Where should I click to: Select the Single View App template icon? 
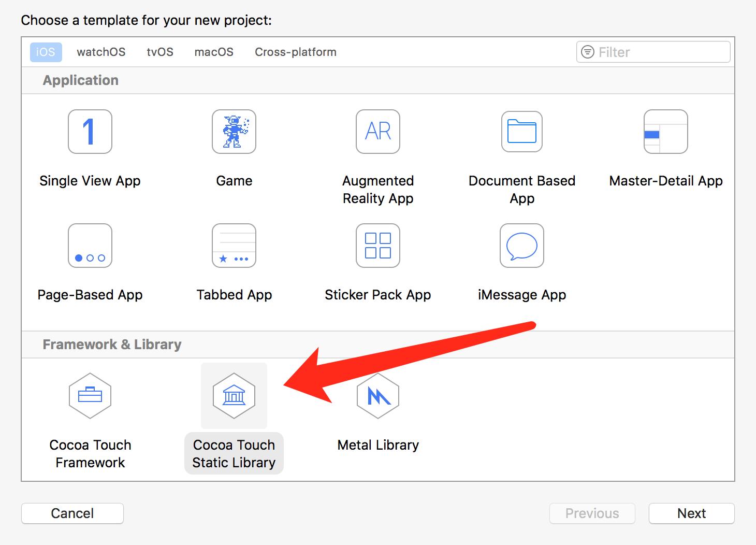[90, 132]
